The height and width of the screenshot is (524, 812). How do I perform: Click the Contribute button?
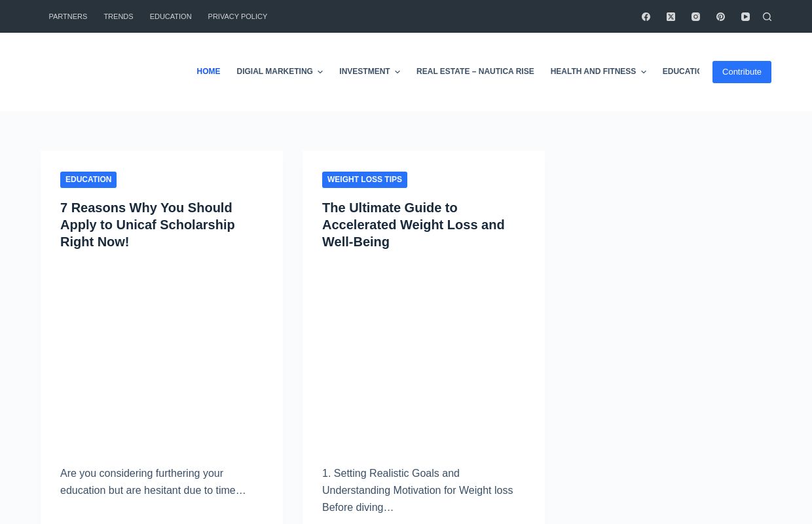tap(741, 72)
